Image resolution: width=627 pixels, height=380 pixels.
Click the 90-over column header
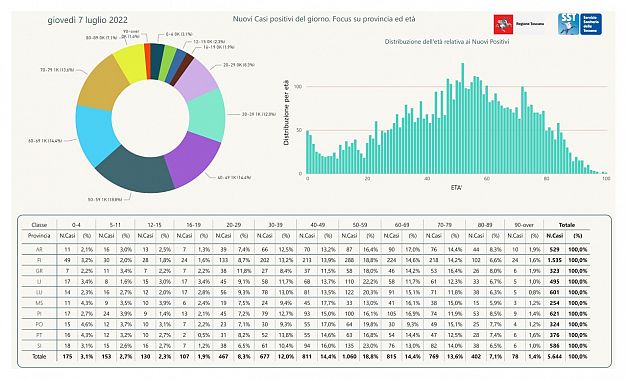coord(524,225)
